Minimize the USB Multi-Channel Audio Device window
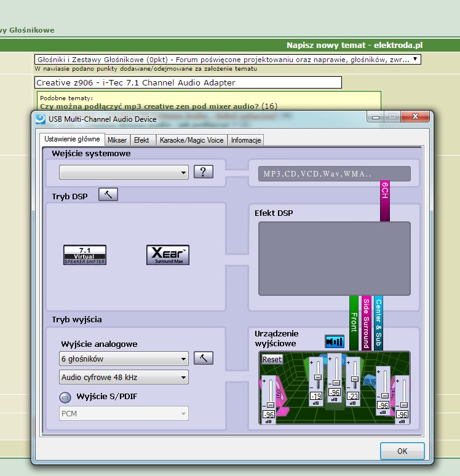 (x=376, y=117)
